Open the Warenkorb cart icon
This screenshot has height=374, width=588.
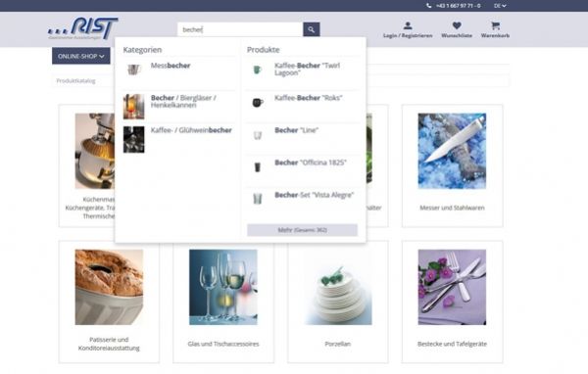(x=495, y=25)
